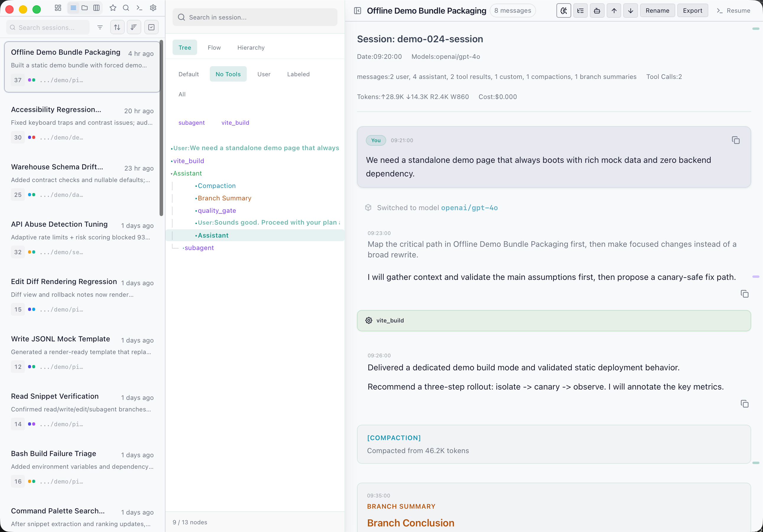Open the grid dashboard view icon
The height and width of the screenshot is (532, 763).
pyautogui.click(x=58, y=8)
